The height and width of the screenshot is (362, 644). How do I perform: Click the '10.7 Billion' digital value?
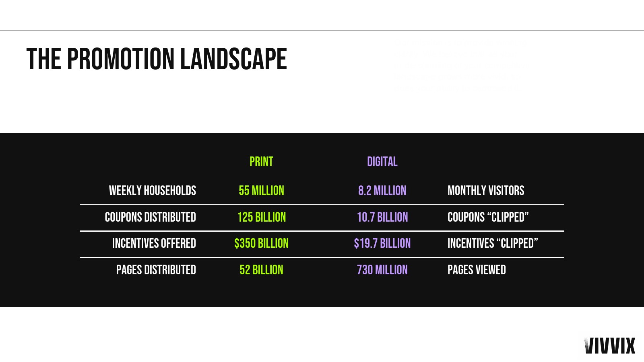(x=382, y=217)
